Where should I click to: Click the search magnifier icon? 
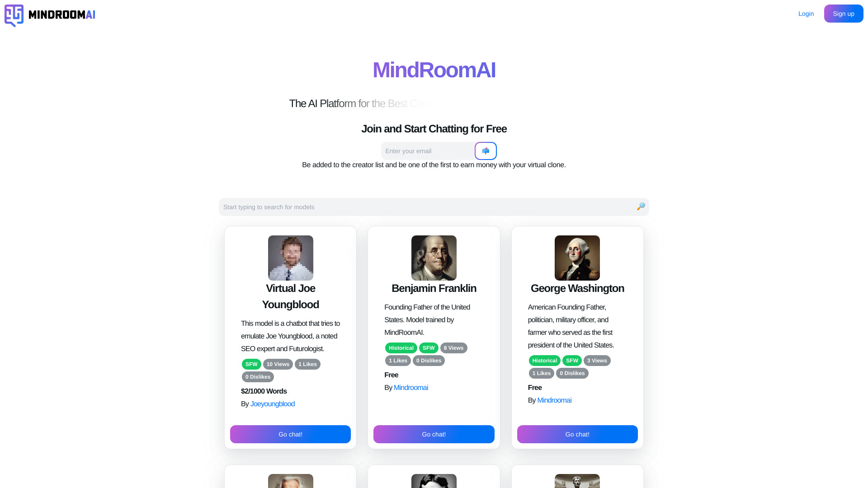pos(641,206)
